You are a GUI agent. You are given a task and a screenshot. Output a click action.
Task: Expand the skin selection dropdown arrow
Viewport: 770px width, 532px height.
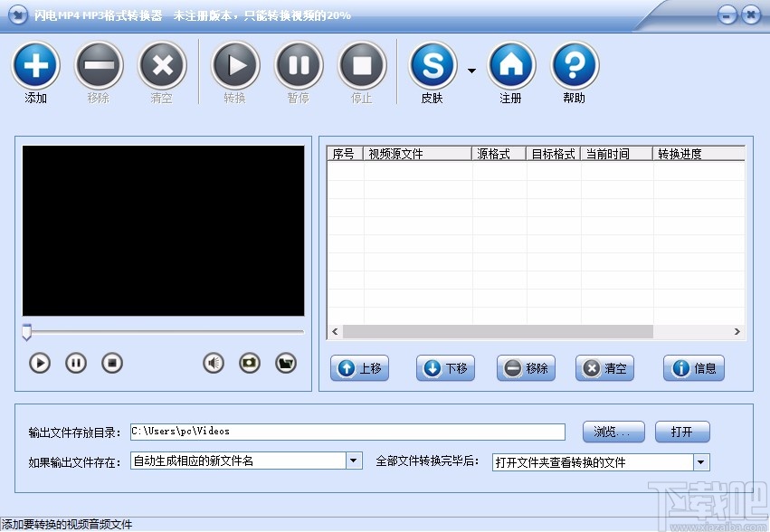471,70
